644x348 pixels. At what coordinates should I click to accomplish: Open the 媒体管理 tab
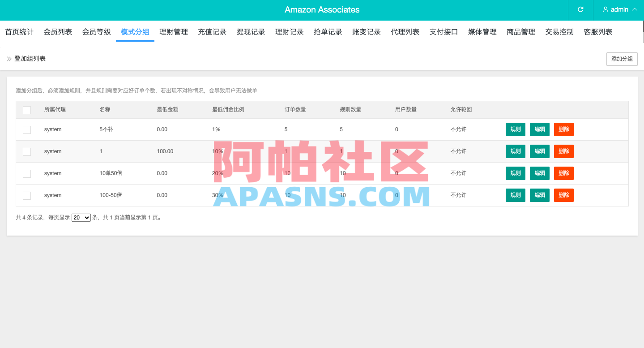pos(482,32)
